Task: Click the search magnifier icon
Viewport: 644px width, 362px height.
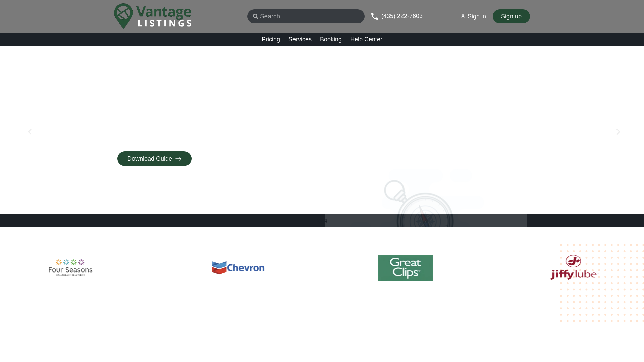Action: tap(256, 16)
